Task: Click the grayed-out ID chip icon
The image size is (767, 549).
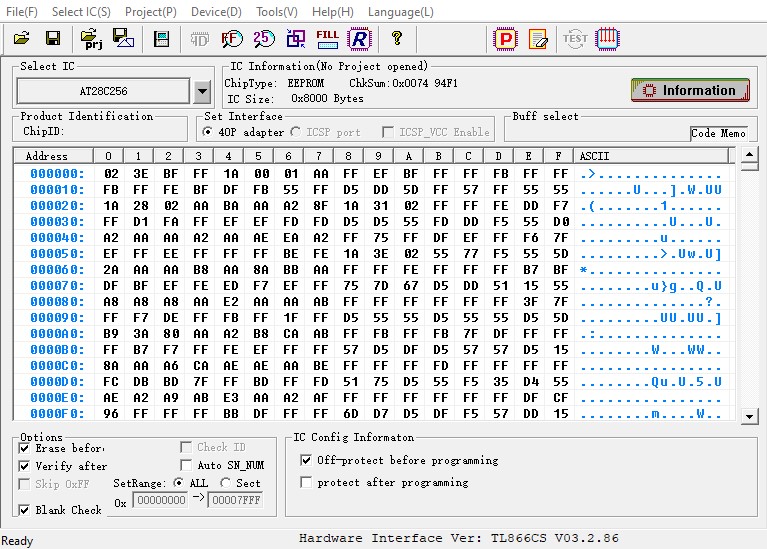Action: [x=199, y=39]
